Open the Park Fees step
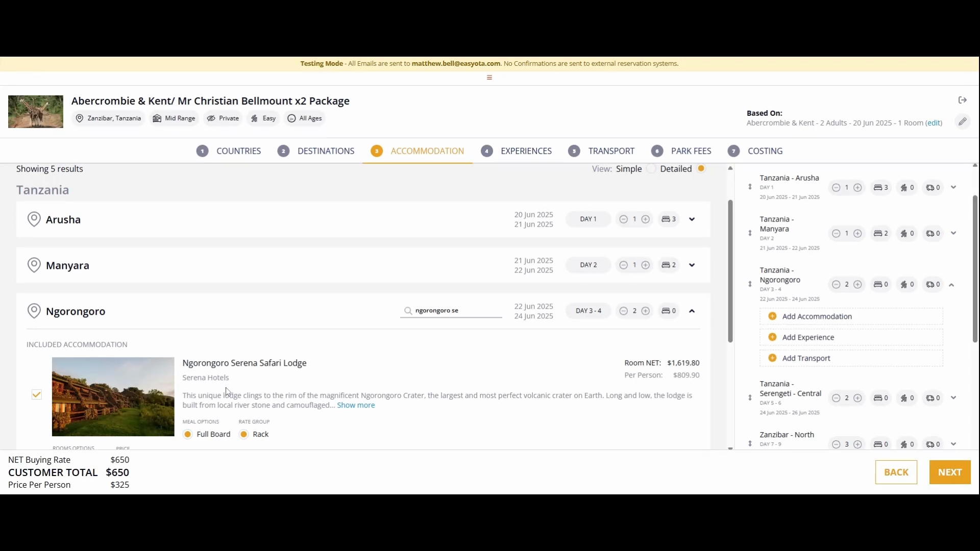The width and height of the screenshot is (980, 551). click(681, 151)
